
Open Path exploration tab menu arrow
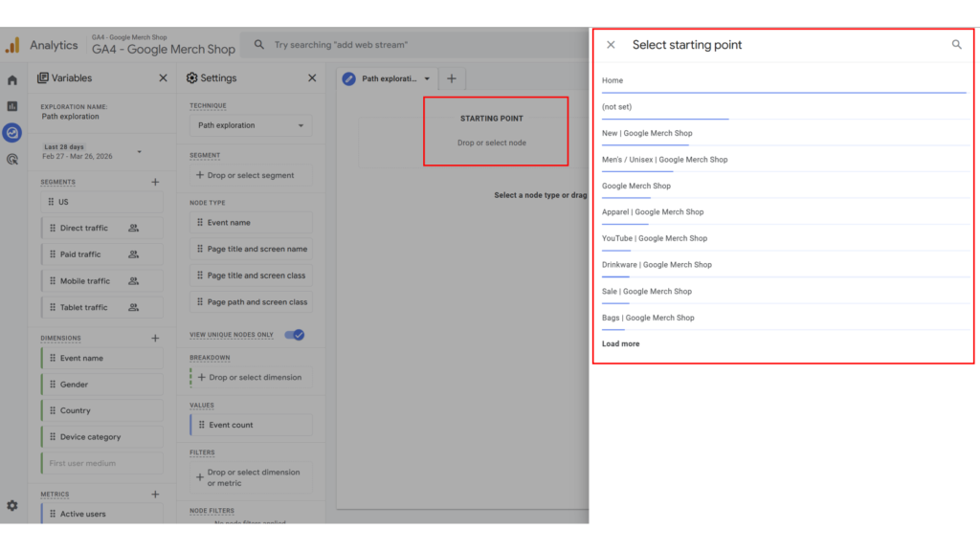click(427, 79)
